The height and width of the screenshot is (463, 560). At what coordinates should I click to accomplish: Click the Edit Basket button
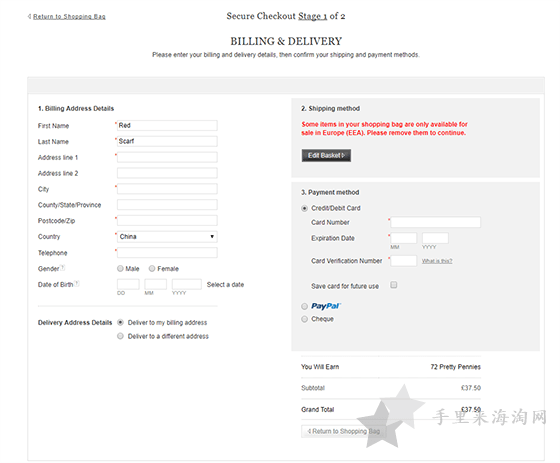(x=326, y=155)
